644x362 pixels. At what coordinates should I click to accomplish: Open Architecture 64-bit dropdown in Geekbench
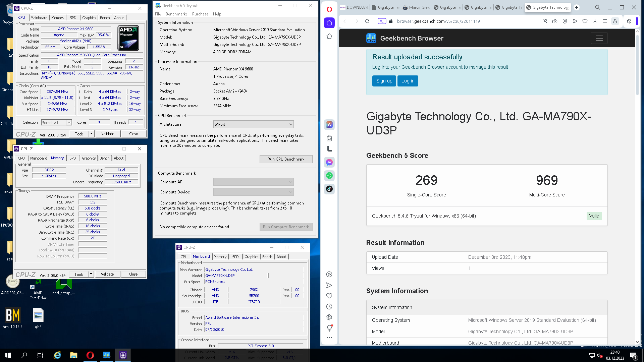click(x=253, y=124)
